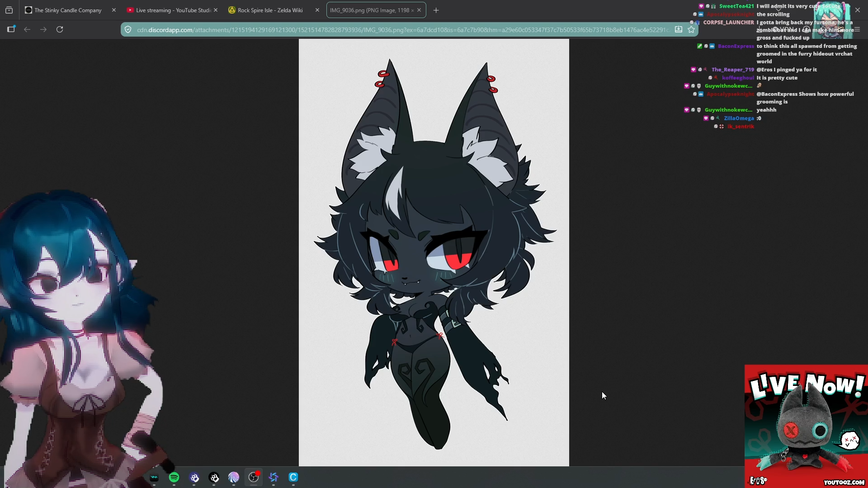
Task: Go forward to the next page
Action: [43, 29]
